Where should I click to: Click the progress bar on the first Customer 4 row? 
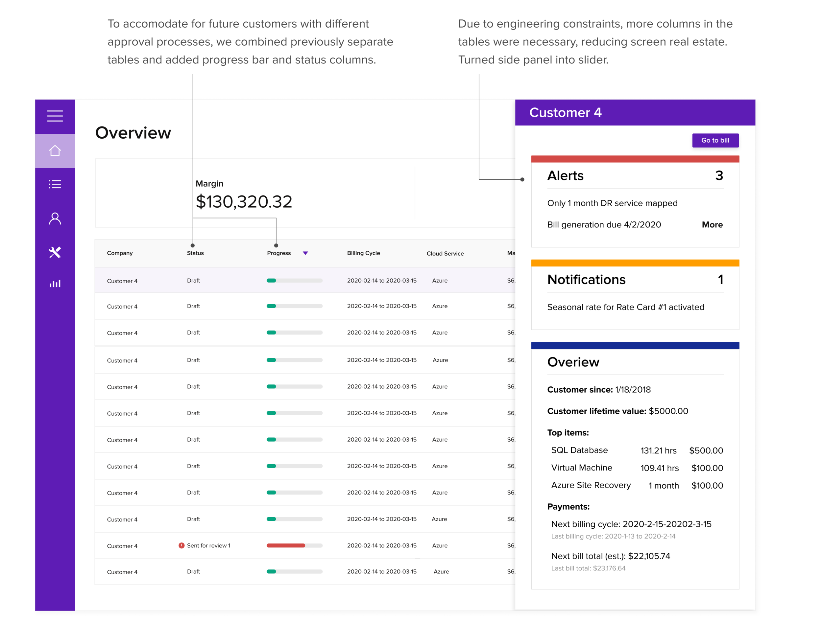pyautogui.click(x=294, y=281)
